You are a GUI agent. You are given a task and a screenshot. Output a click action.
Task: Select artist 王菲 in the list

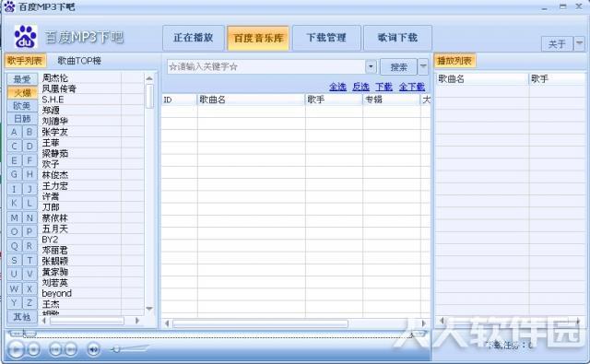click(51, 143)
